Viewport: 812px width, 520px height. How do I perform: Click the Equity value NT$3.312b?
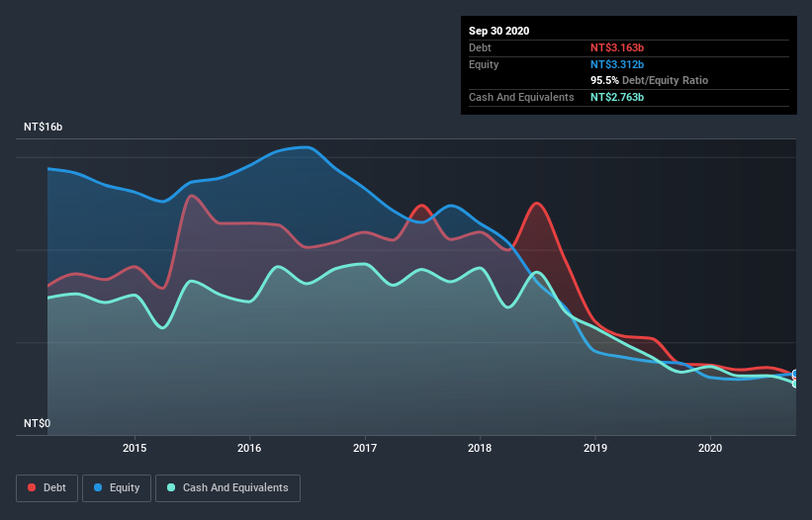tap(617, 64)
